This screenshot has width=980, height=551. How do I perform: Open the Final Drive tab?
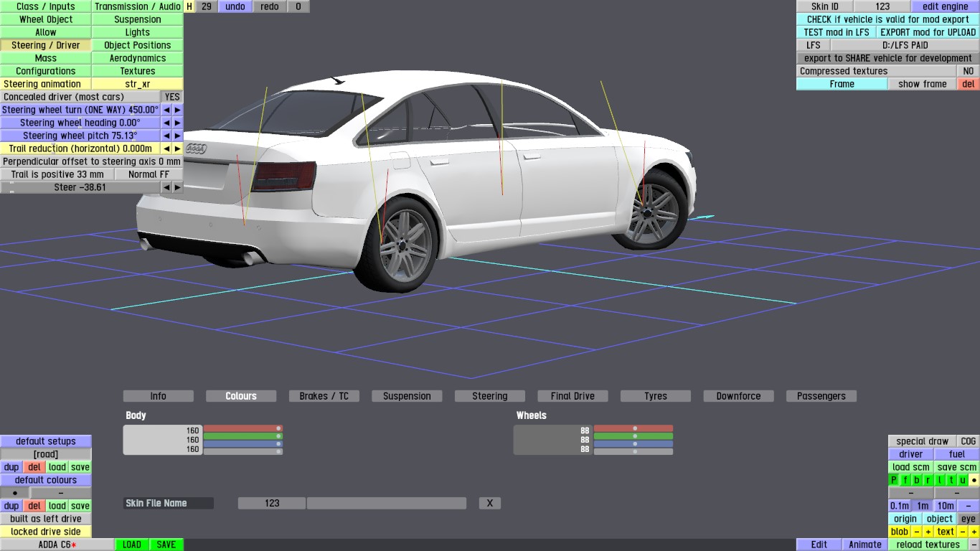[573, 396]
